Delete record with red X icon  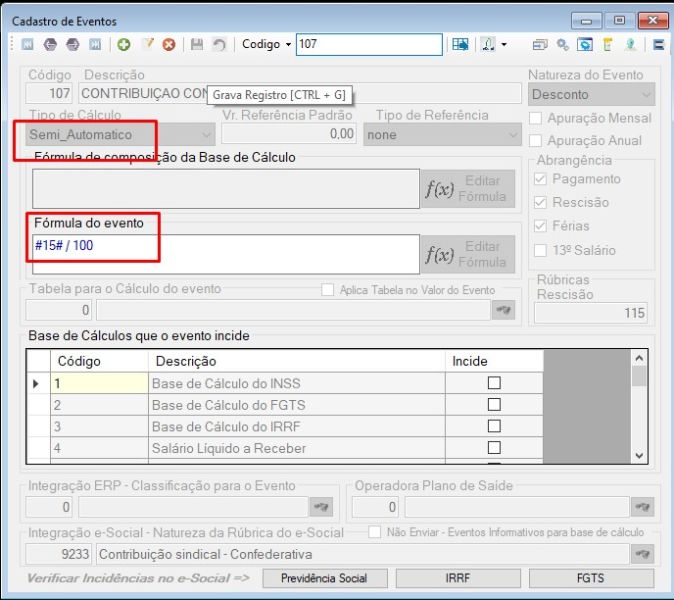coord(169,44)
